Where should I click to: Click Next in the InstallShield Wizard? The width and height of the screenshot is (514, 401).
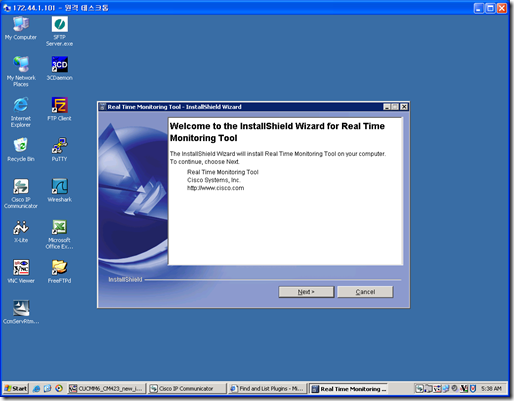(x=306, y=292)
